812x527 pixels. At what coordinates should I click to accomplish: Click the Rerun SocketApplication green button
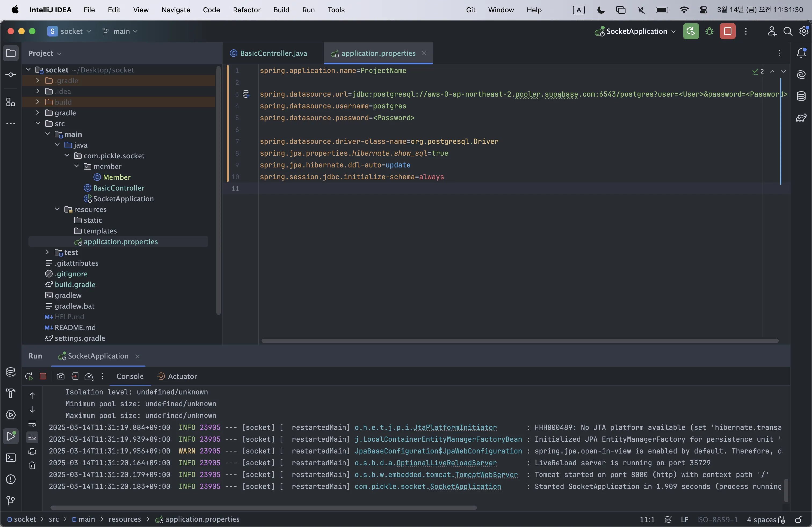tap(691, 31)
